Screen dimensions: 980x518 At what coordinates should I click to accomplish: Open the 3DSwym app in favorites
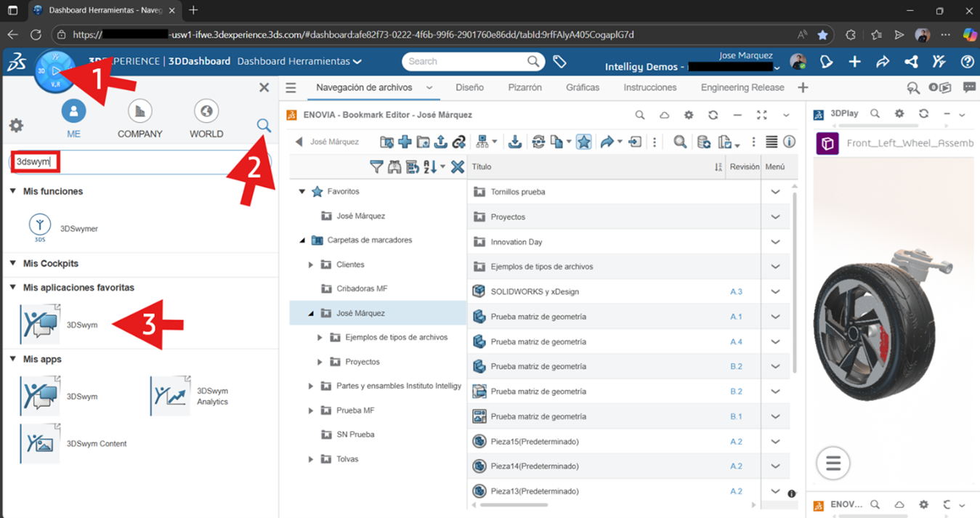[x=41, y=324]
